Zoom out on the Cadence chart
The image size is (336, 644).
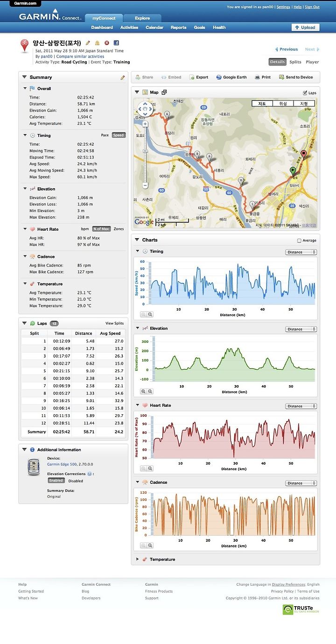point(150,545)
